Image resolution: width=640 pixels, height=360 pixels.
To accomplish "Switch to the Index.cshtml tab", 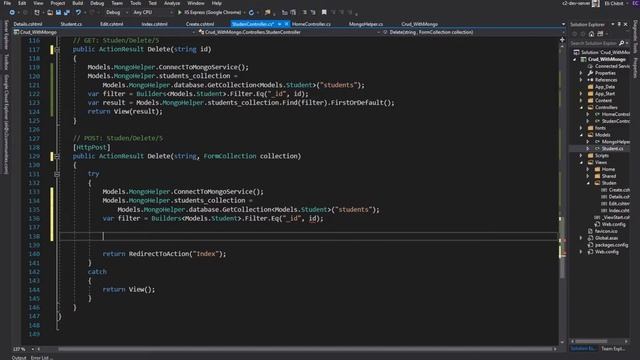I will (x=154, y=24).
